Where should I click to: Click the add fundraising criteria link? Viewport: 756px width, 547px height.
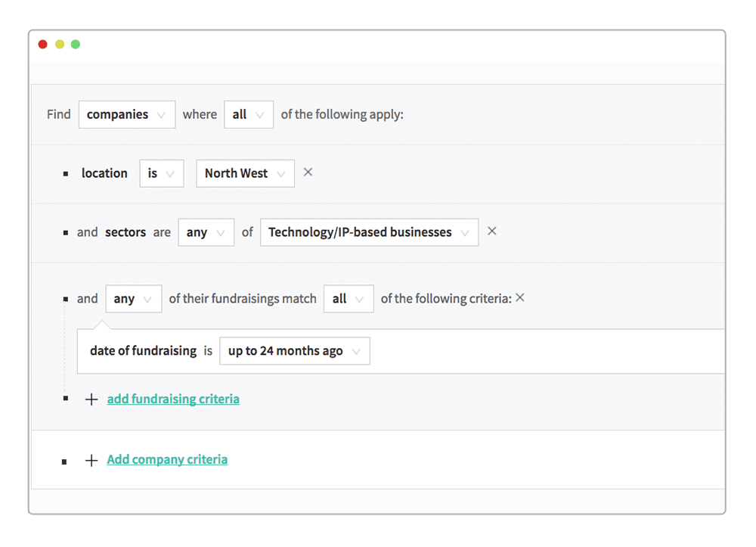(173, 399)
